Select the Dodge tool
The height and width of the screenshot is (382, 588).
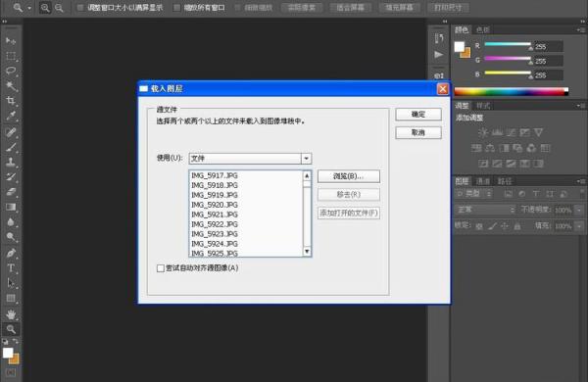pyautogui.click(x=11, y=237)
